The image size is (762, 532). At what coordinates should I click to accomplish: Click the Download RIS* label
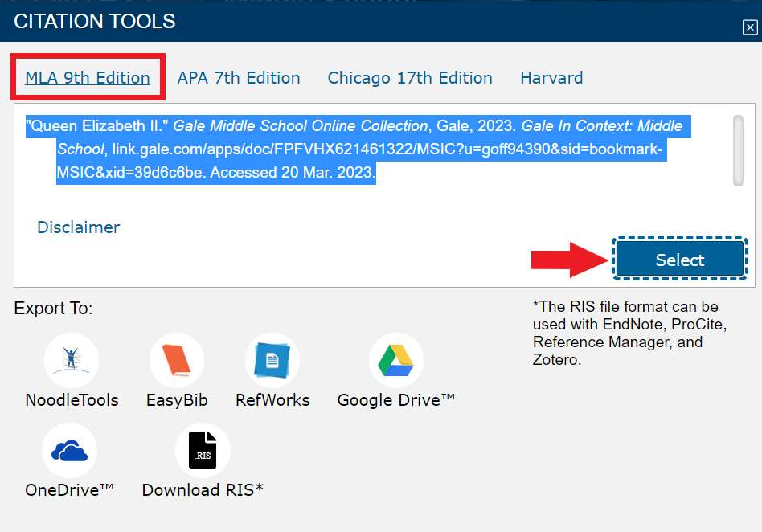click(203, 489)
